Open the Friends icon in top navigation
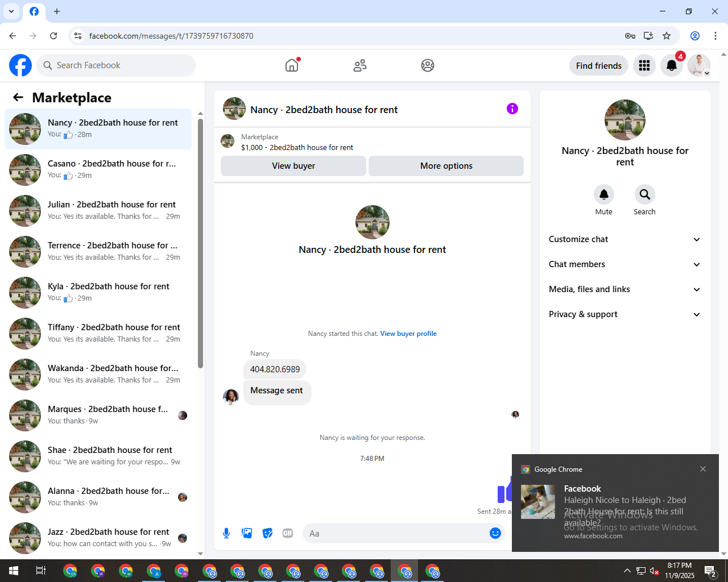Image resolution: width=728 pixels, height=582 pixels. pyautogui.click(x=360, y=65)
